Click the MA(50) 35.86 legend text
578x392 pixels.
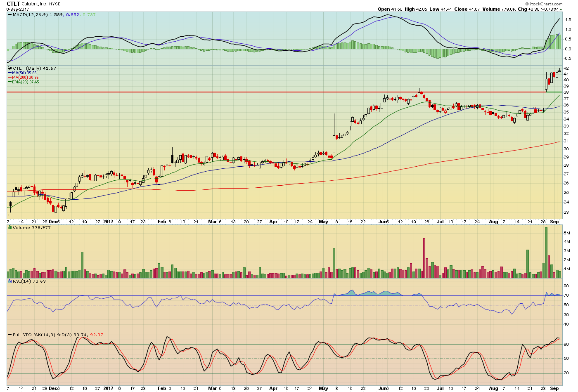[x=24, y=73]
